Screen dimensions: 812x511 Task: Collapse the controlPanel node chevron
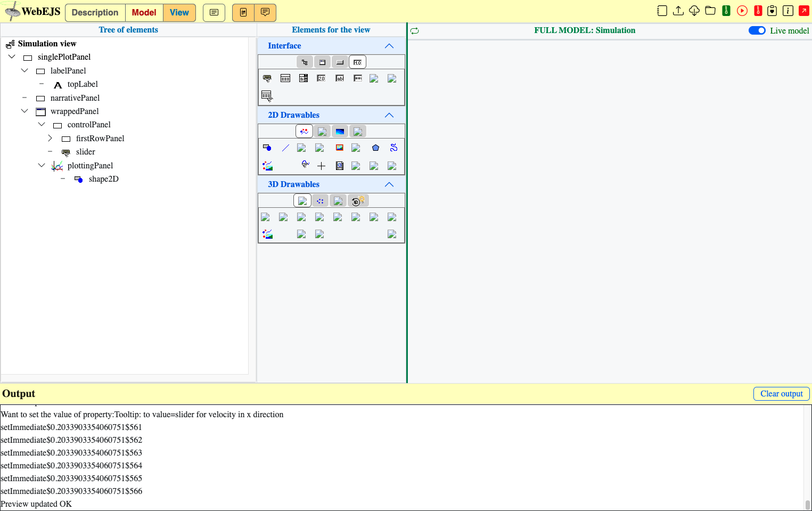tap(42, 124)
